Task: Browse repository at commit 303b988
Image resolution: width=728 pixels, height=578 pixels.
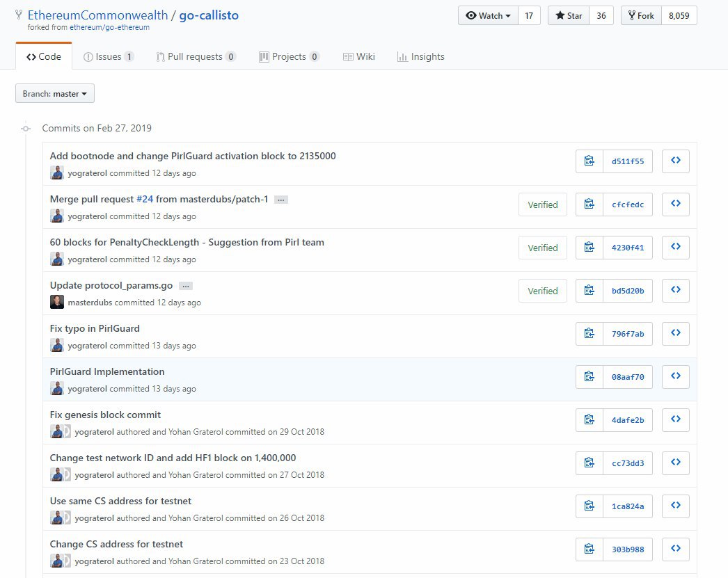Action: [676, 549]
